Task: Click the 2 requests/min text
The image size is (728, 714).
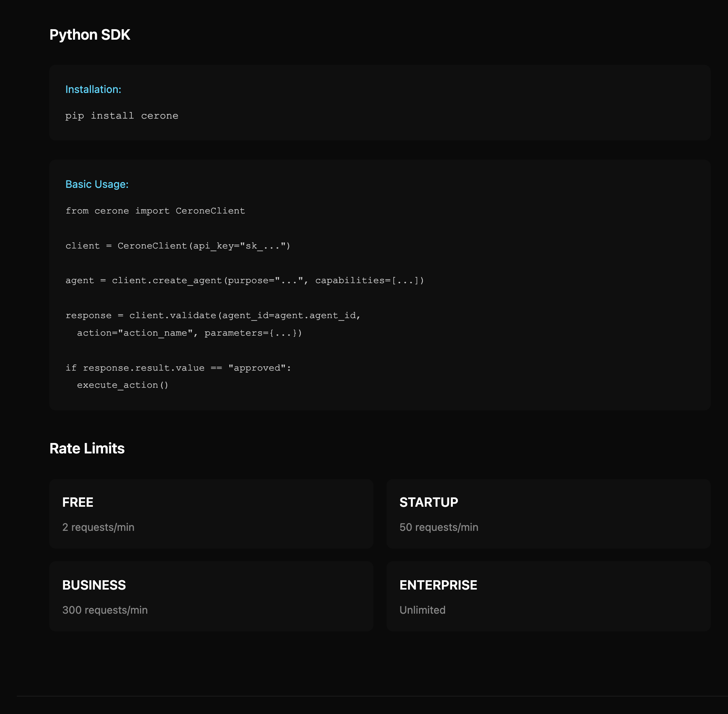Action: (x=98, y=527)
